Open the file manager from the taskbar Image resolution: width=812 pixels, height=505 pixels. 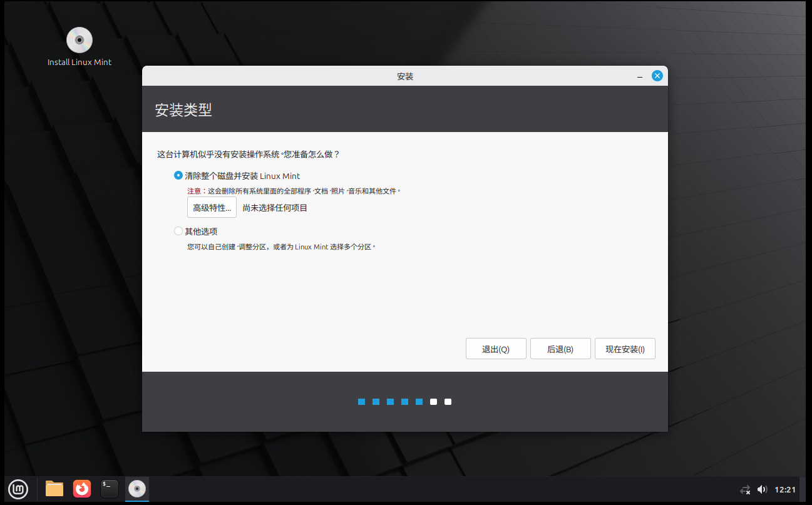click(x=54, y=489)
